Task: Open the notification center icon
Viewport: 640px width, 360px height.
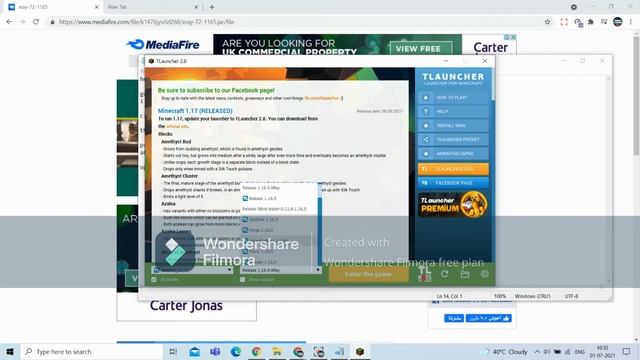Action: coord(627,351)
